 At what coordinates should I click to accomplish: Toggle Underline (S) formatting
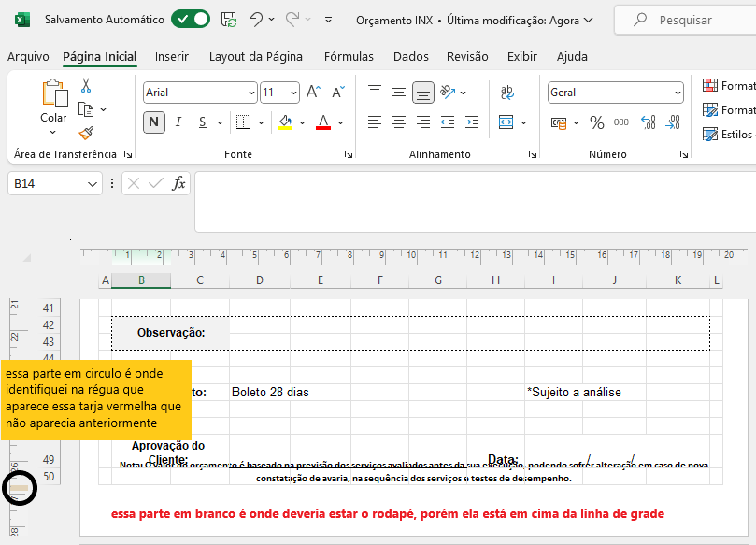[x=203, y=122]
